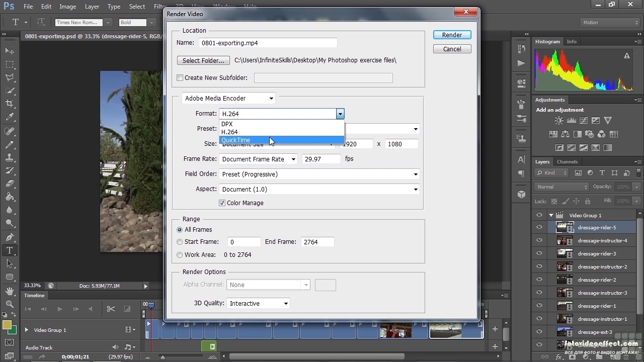This screenshot has width=644, height=362.
Task: Click the End Frame input field
Action: (317, 242)
